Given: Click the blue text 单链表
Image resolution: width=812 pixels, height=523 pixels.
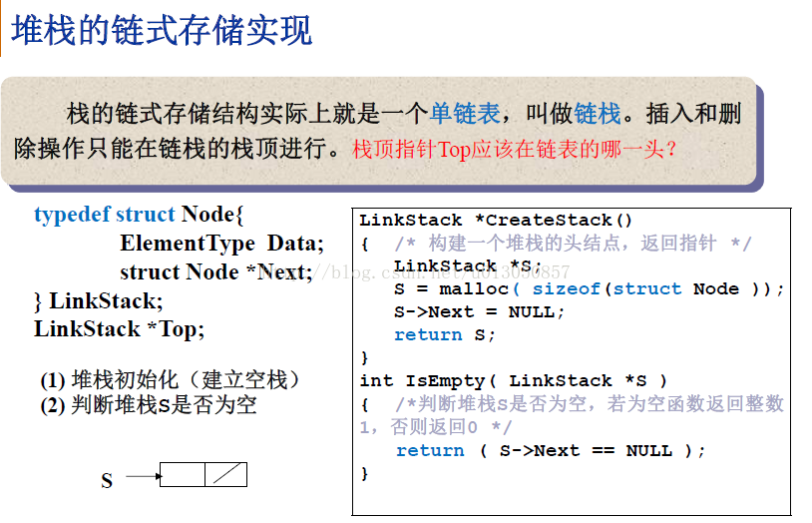Looking at the screenshot, I should [x=465, y=113].
